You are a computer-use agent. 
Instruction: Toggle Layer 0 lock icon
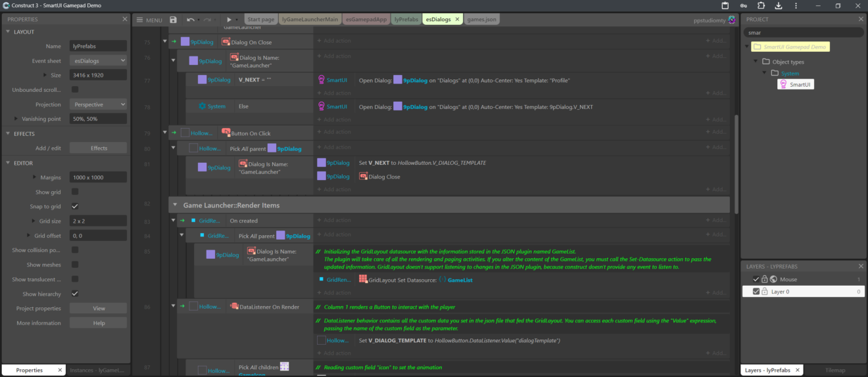[x=765, y=292]
